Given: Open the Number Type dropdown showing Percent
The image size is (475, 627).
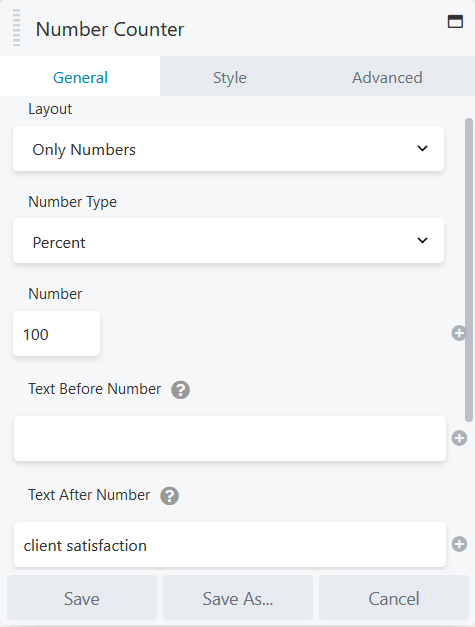Looking at the screenshot, I should coord(228,241).
